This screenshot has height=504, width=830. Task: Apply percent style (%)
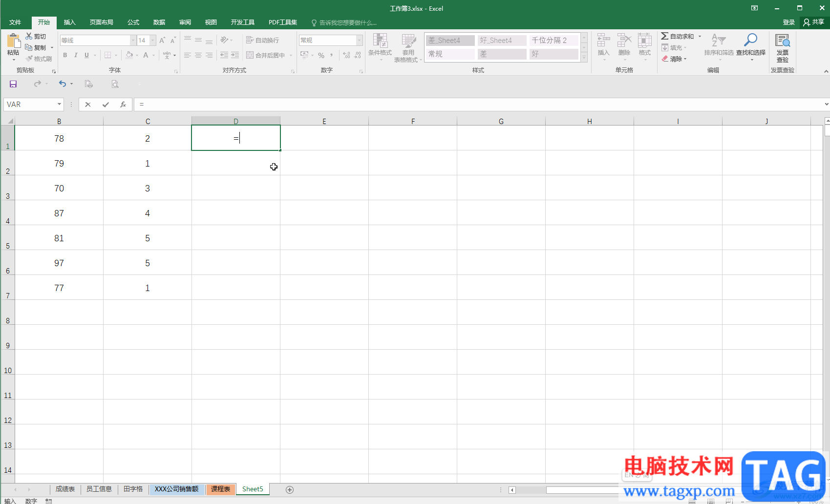[x=321, y=55]
